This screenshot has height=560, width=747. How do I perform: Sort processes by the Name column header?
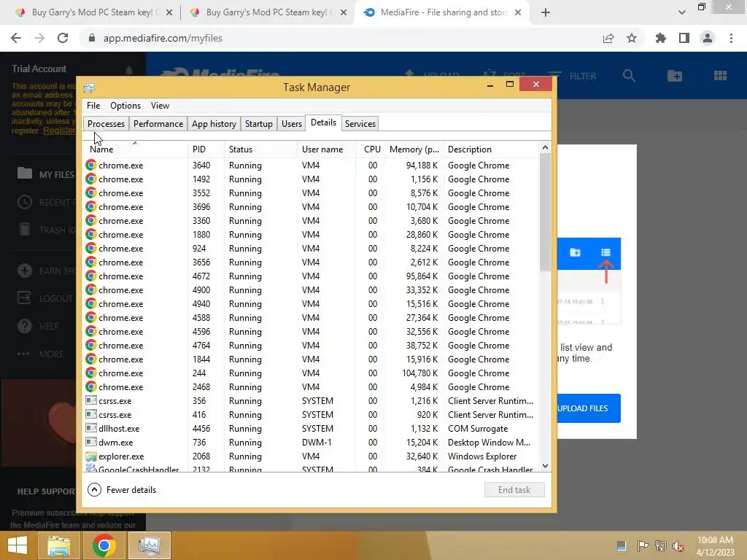(x=135, y=149)
